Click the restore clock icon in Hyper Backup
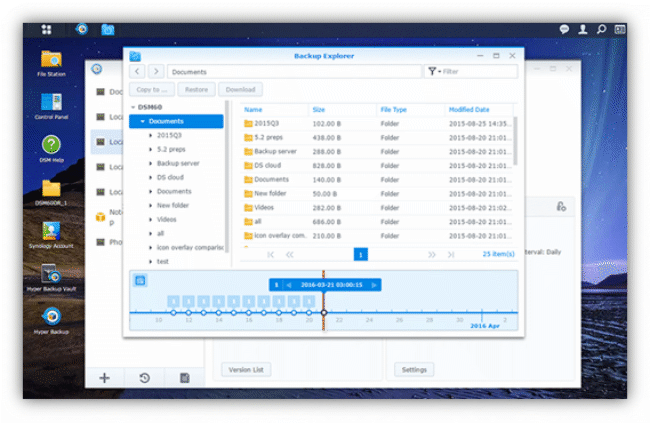The image size is (650, 423). [x=144, y=378]
